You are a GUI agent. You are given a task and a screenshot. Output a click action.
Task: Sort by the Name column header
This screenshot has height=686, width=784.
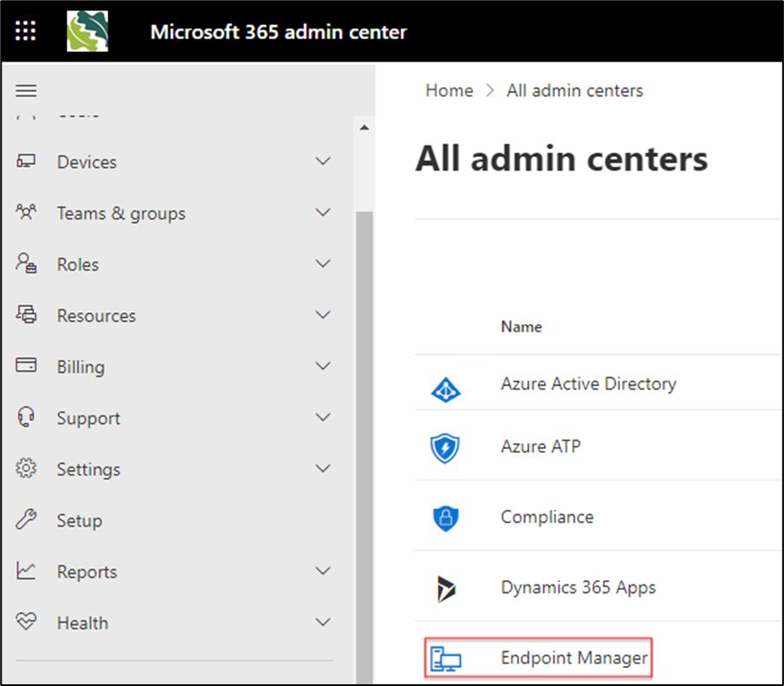521,326
